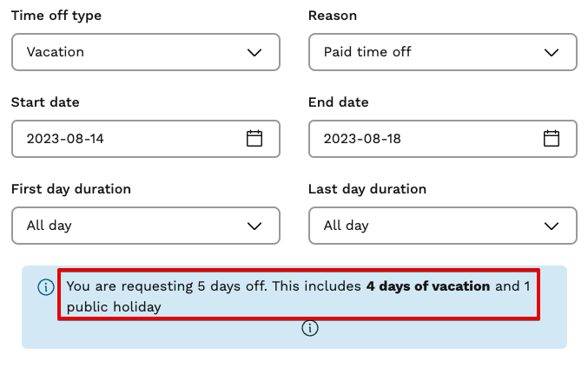Click the 'Last day duration' label
588x367 pixels.
click(367, 189)
